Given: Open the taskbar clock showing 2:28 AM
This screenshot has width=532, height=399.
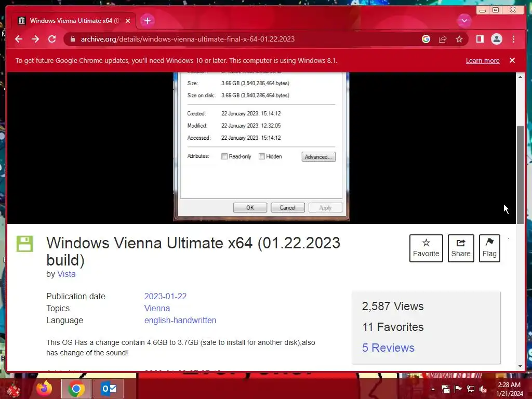Looking at the screenshot, I should [510, 389].
